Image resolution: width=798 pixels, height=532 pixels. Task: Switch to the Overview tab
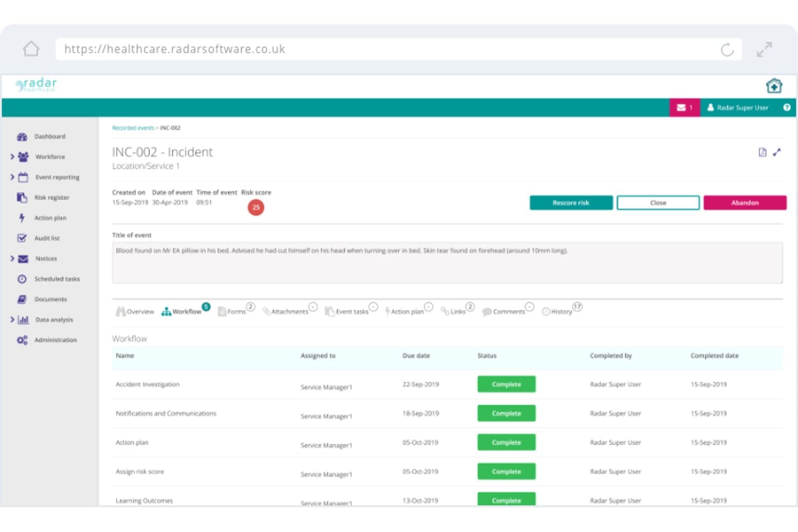[135, 312]
